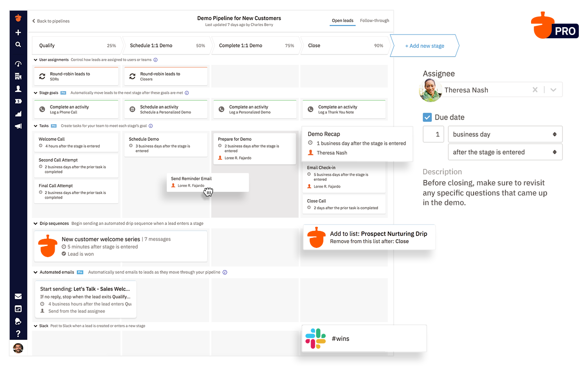The image size is (588, 368).
Task: Click the Slack logo on #wins card
Action: pos(316,339)
